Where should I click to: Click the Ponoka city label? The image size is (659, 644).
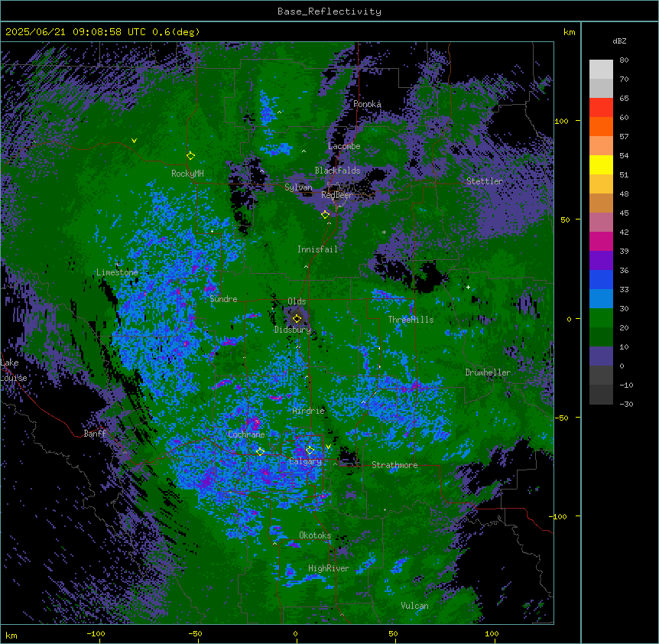[x=367, y=104]
